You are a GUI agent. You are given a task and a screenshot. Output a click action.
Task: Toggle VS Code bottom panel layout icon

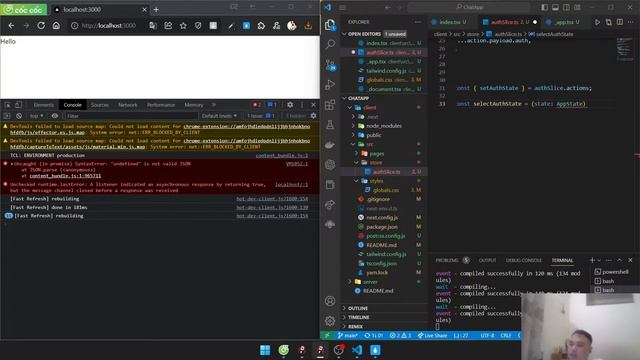coord(556,7)
